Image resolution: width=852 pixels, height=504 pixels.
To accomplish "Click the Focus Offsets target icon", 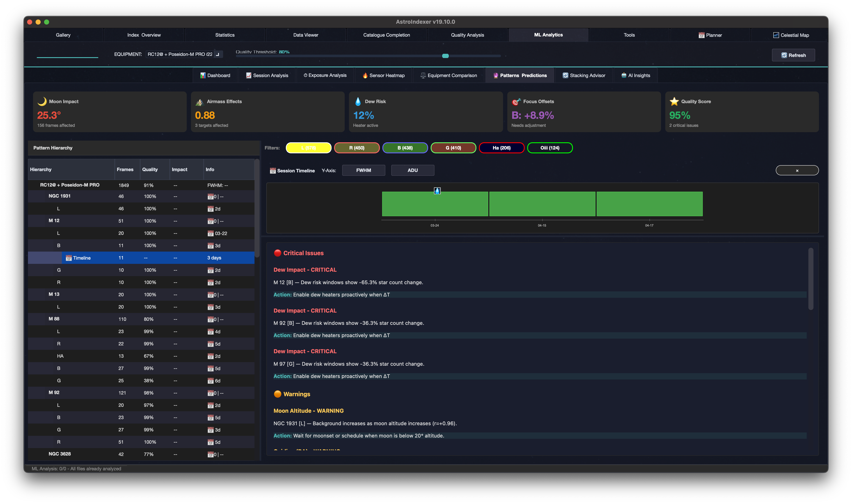I will (516, 102).
